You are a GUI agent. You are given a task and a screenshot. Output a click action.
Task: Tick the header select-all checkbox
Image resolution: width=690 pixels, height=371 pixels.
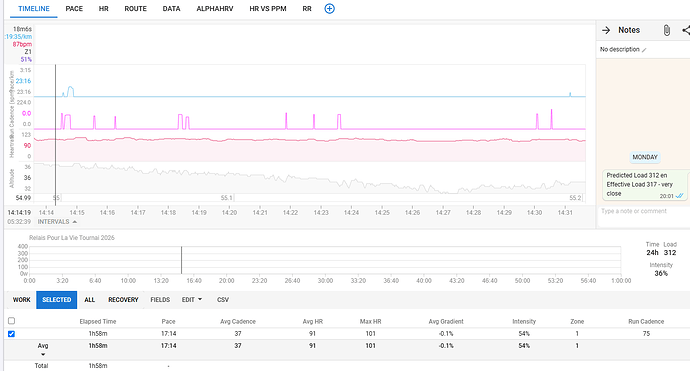point(11,321)
